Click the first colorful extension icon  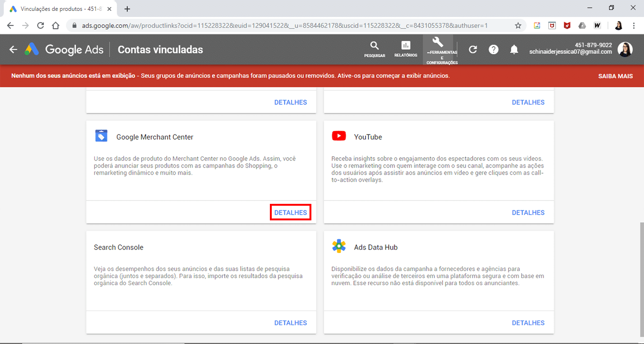[537, 25]
